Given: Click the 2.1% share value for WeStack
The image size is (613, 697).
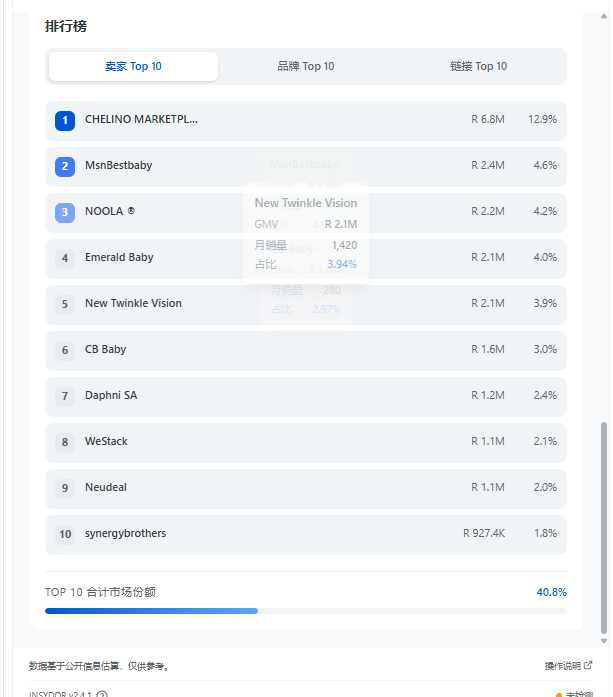Looking at the screenshot, I should pyautogui.click(x=545, y=441).
